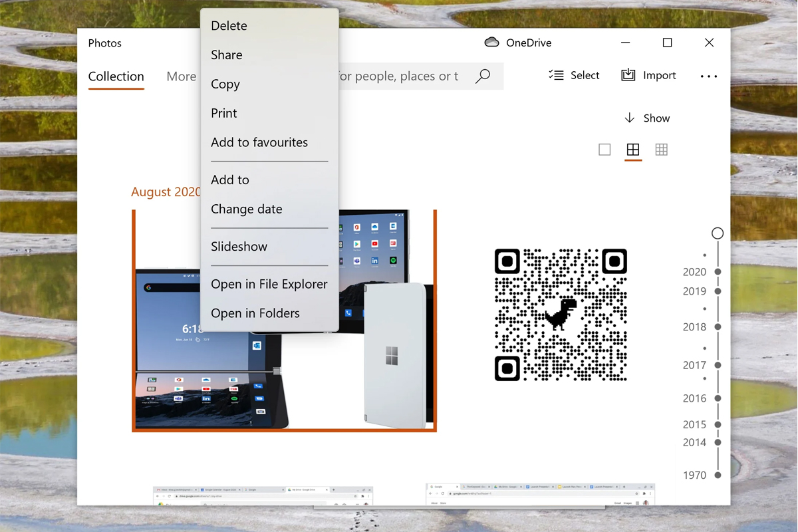Open the three-dot more options menu
The image size is (798, 532).
709,76
